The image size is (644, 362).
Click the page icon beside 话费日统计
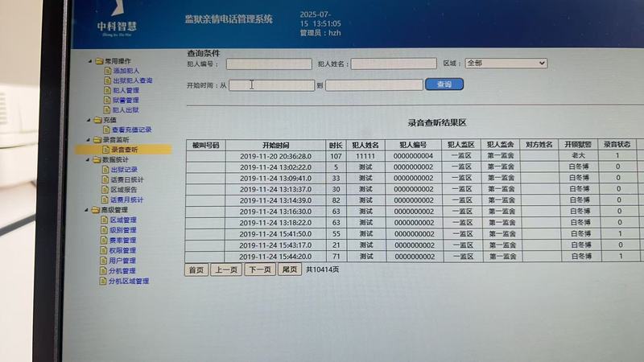[x=105, y=179]
